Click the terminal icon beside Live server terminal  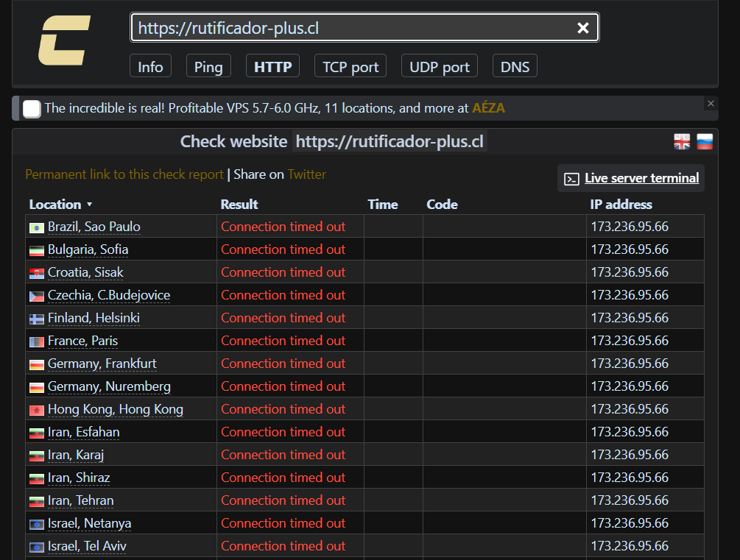[x=571, y=179]
